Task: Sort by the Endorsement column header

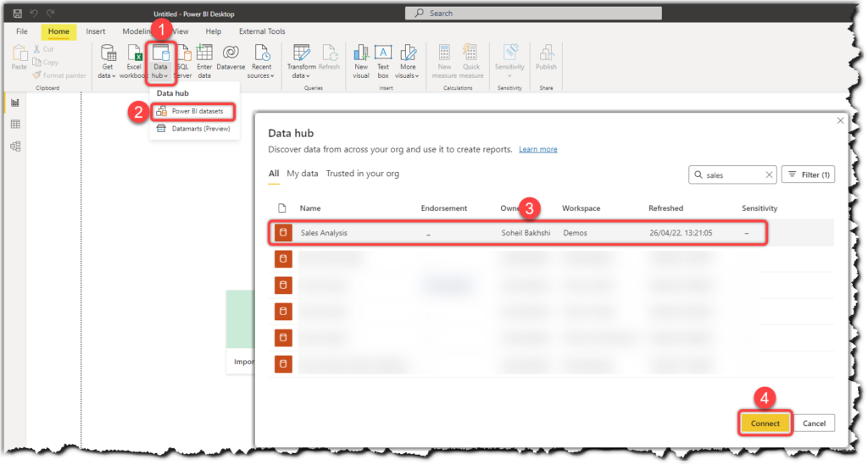Action: click(444, 208)
